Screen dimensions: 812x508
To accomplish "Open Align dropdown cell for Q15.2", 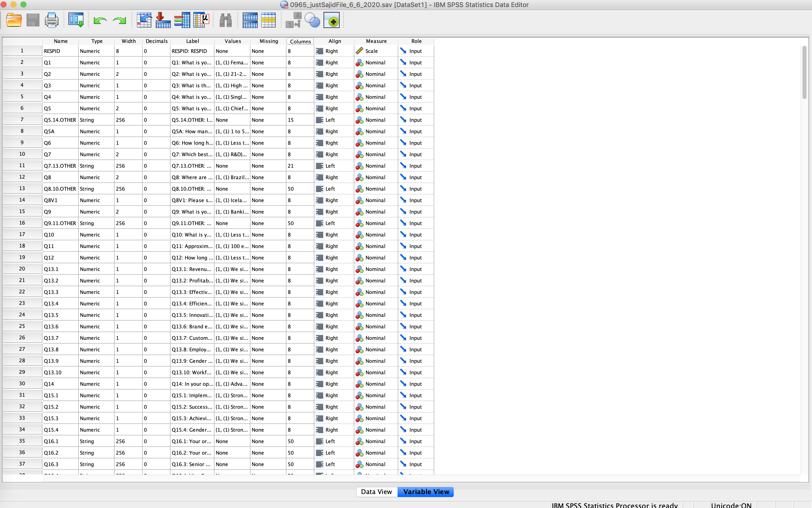I will (x=334, y=407).
